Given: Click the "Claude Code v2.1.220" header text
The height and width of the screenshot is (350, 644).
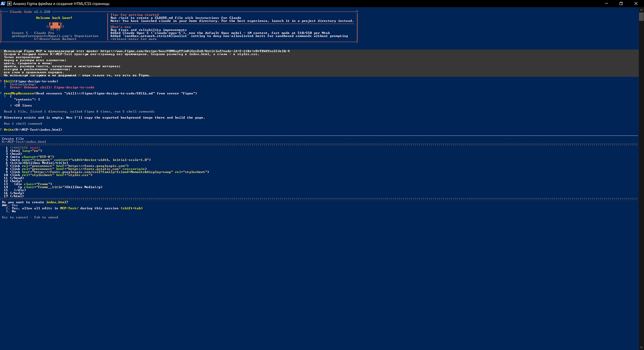Looking at the screenshot, I should (x=30, y=12).
